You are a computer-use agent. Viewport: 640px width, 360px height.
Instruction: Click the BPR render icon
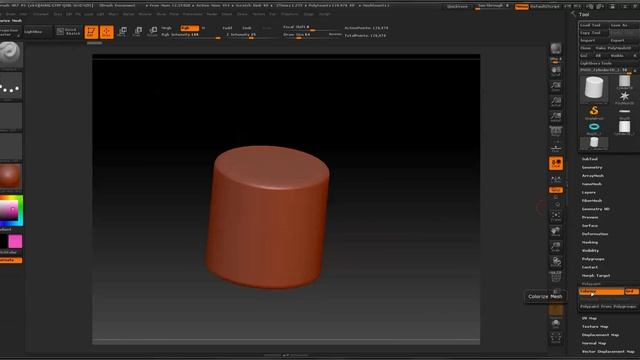556,49
